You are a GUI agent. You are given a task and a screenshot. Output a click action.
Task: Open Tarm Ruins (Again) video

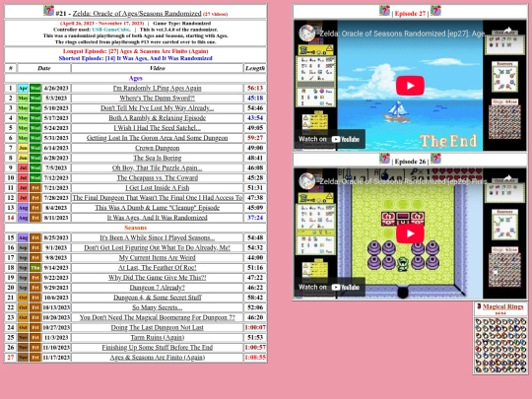157,337
